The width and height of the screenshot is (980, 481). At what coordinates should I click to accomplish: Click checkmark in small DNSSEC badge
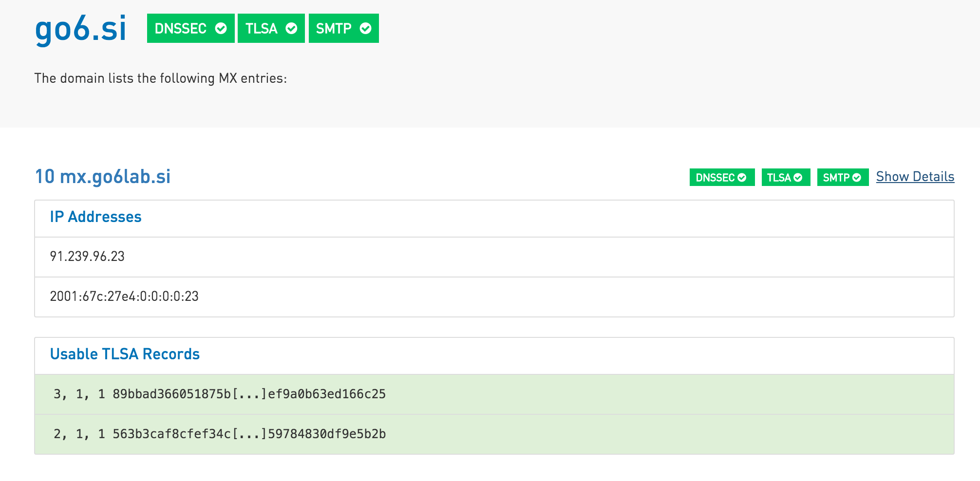[x=742, y=178]
